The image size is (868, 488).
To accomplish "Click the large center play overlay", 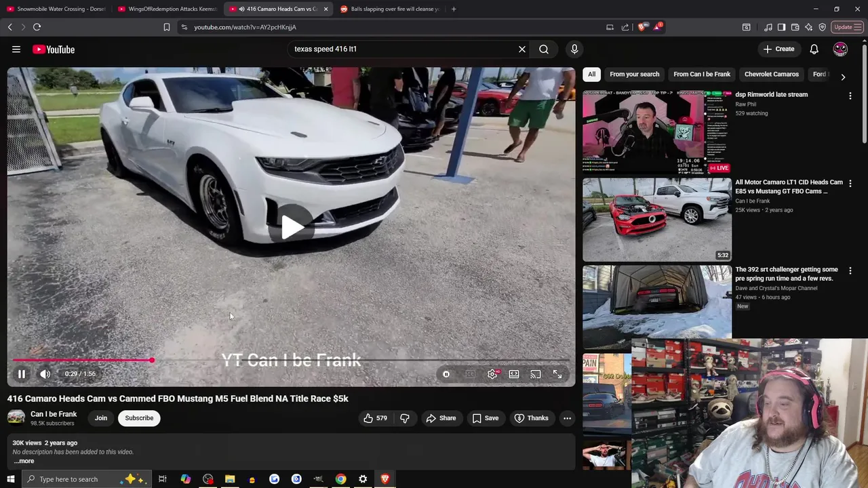I will tap(292, 226).
